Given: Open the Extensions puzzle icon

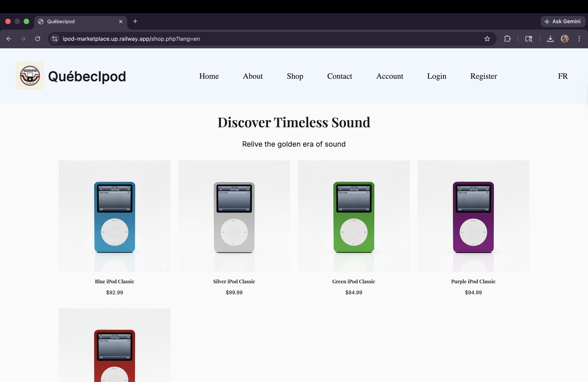Looking at the screenshot, I should [x=507, y=39].
